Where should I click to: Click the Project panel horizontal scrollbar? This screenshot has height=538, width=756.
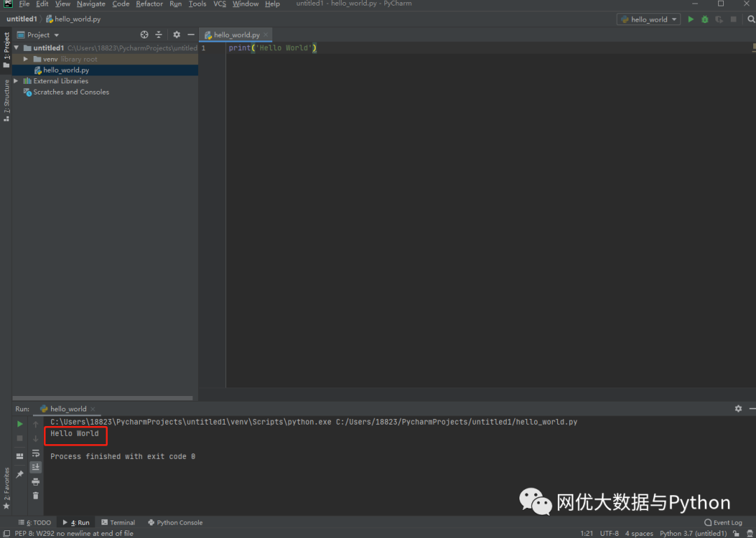tap(103, 398)
